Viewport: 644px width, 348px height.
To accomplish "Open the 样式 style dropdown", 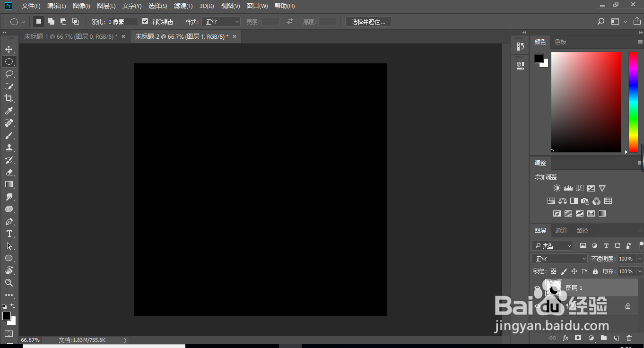I will click(x=221, y=22).
